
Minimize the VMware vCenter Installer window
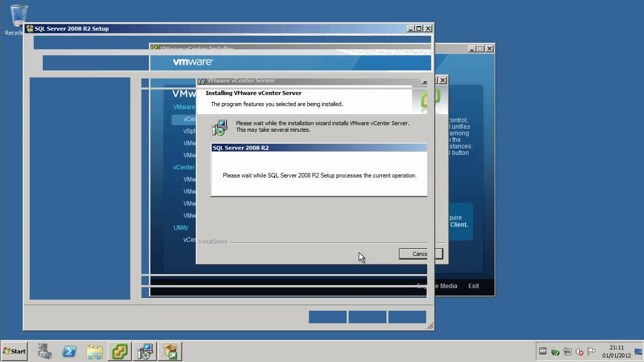(x=472, y=49)
